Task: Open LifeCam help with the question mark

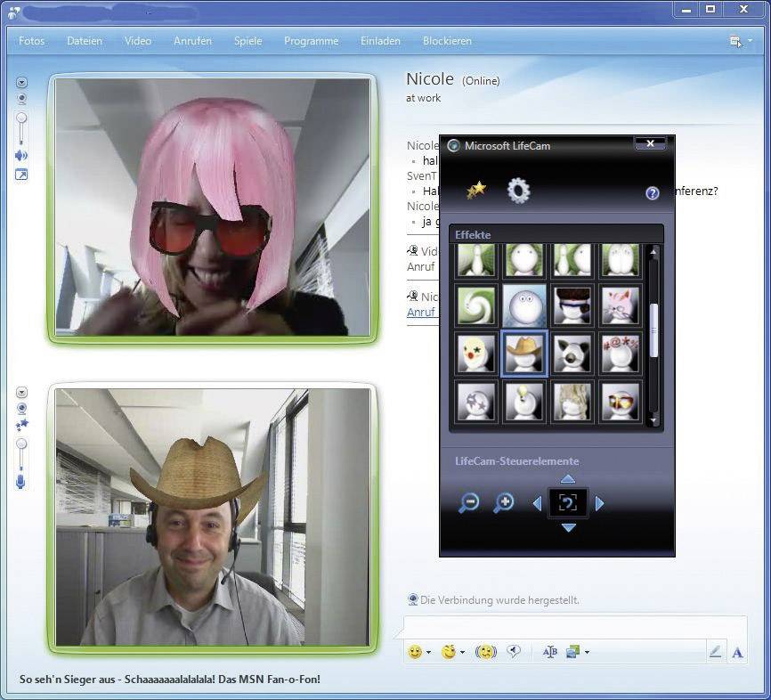Action: click(x=653, y=192)
